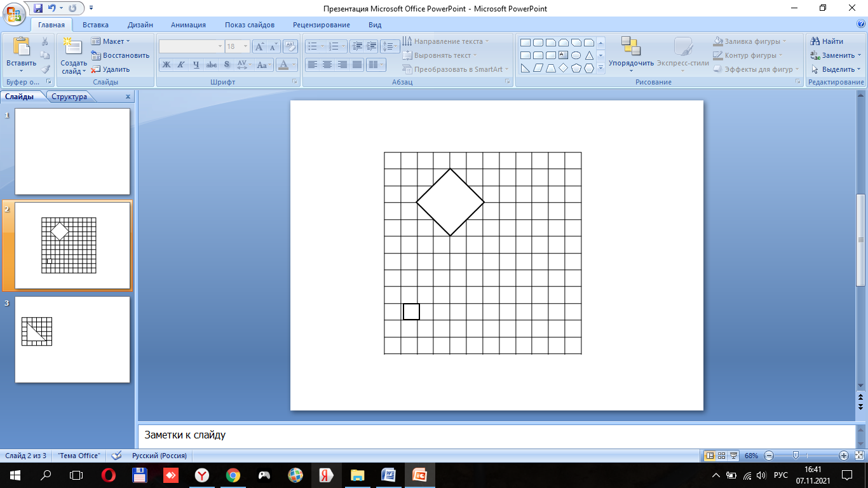Zoom out with the minus button

[x=769, y=456]
